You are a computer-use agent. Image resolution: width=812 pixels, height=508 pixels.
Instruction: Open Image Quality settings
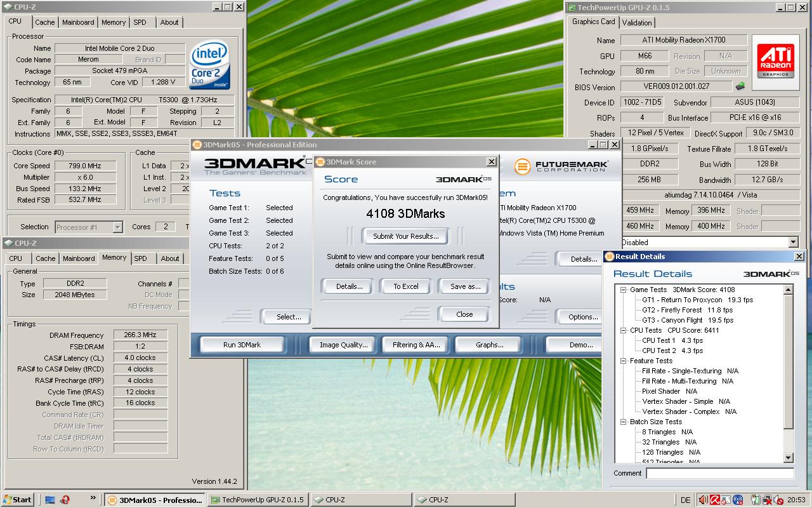(x=343, y=345)
